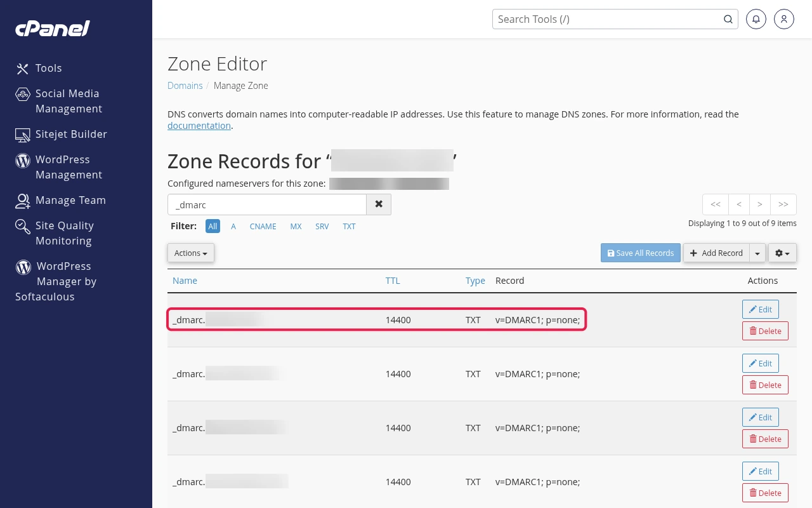812x508 pixels.
Task: Go to next page of records
Action: pos(760,204)
